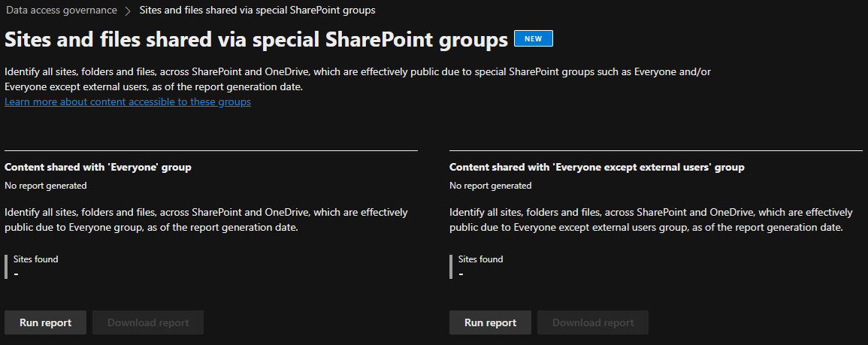The image size is (868, 345).
Task: Open Data access governance breadcrumb link
Action: 62,10
